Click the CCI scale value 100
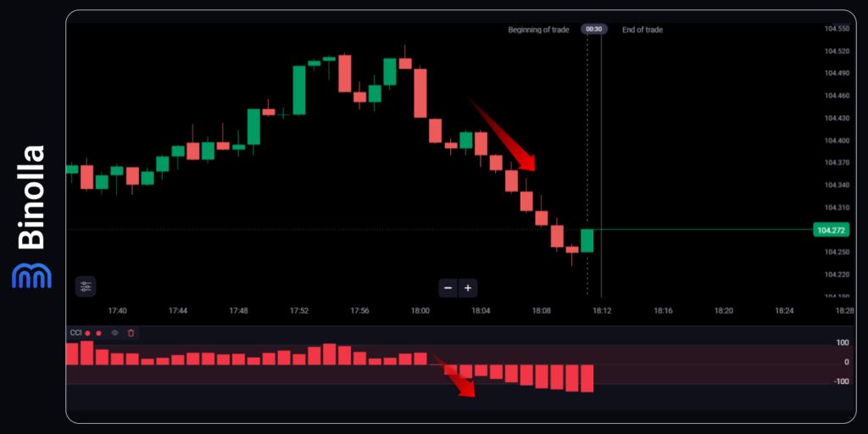The height and width of the screenshot is (434, 868). pos(843,343)
